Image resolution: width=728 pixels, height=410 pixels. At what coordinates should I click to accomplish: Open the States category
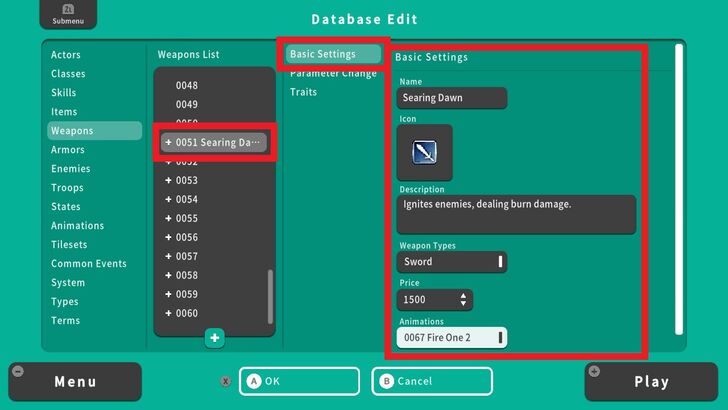[66, 207]
